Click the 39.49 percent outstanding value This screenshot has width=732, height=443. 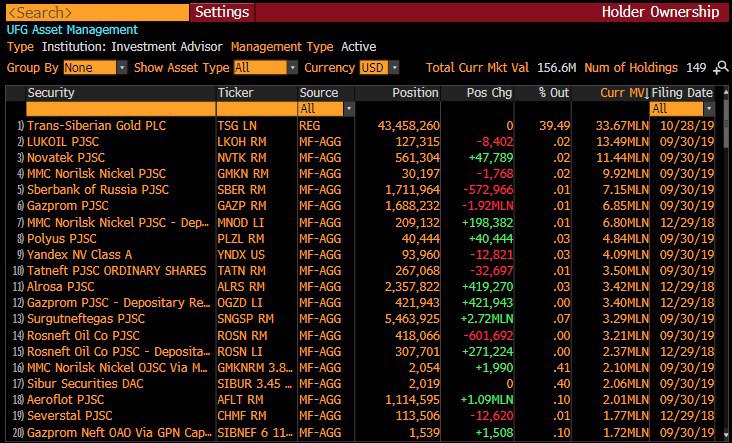pyautogui.click(x=555, y=126)
